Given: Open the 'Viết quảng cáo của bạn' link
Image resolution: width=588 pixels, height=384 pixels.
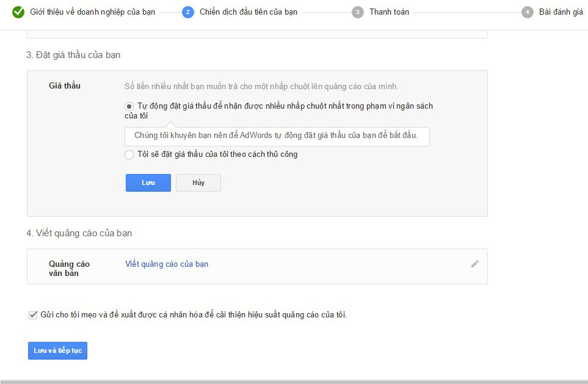Looking at the screenshot, I should click(x=168, y=264).
